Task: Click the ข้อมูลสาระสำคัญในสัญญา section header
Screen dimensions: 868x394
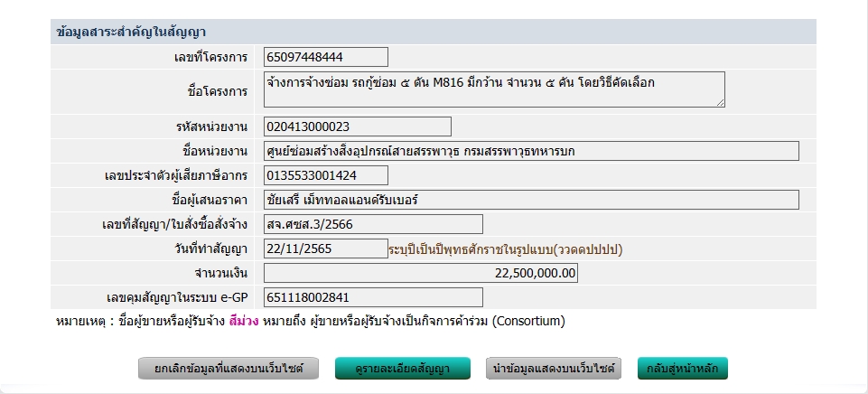Action: [131, 32]
